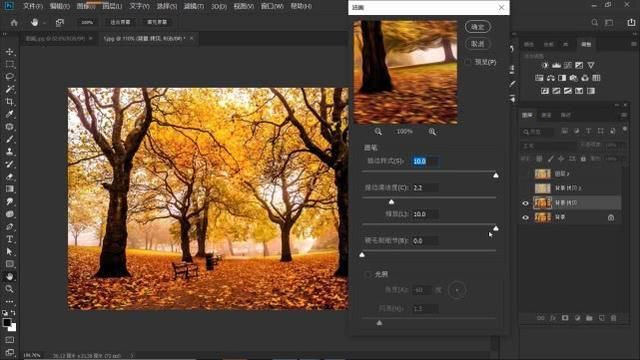Screen dimensions: 640x360
Task: Zoom in the oil paint preview
Action: [x=432, y=131]
